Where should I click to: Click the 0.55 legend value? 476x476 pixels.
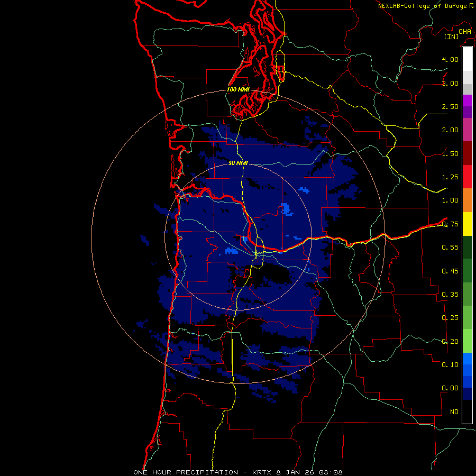[450, 248]
